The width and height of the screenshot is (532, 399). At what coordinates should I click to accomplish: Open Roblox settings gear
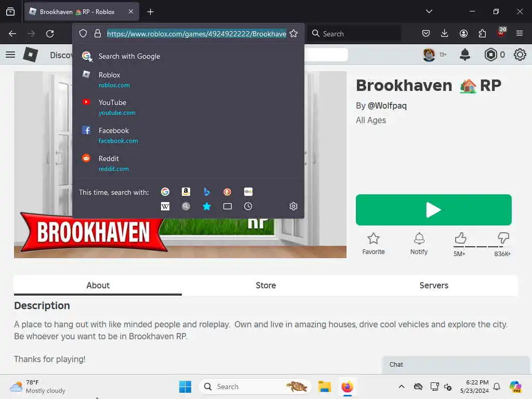click(520, 55)
